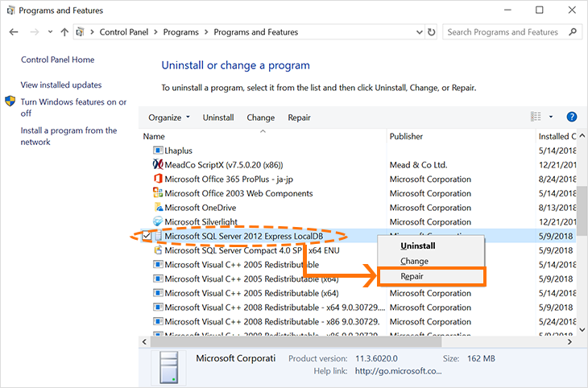Open the go.microsoft.com help link

(398, 371)
